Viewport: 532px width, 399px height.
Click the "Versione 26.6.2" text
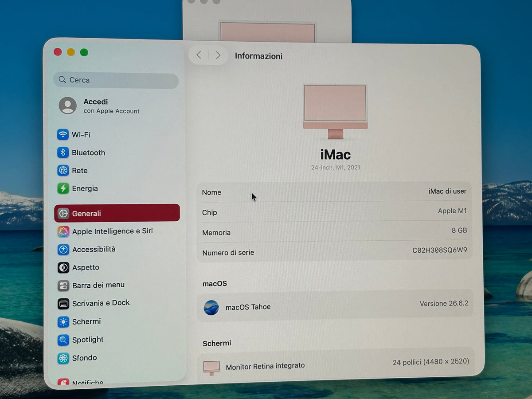(444, 304)
